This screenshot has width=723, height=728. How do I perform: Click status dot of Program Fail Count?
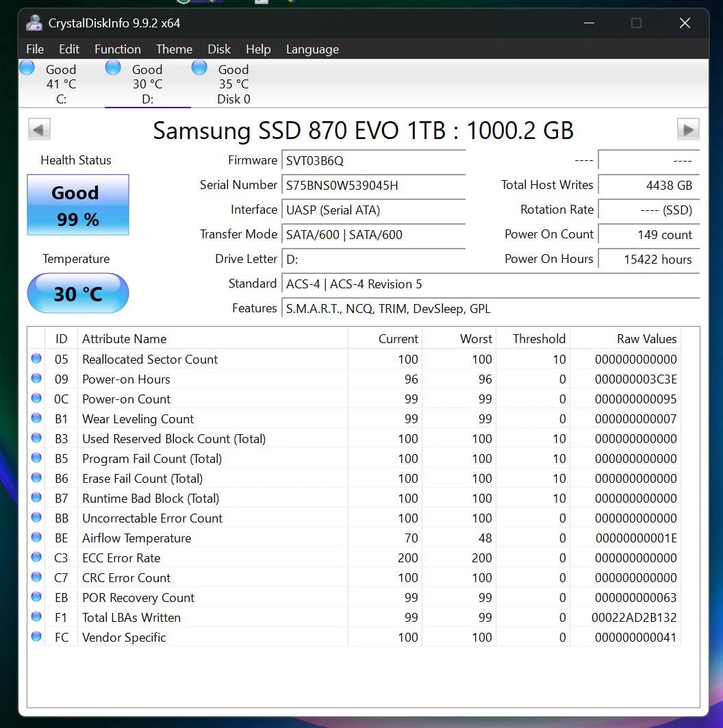tap(36, 457)
